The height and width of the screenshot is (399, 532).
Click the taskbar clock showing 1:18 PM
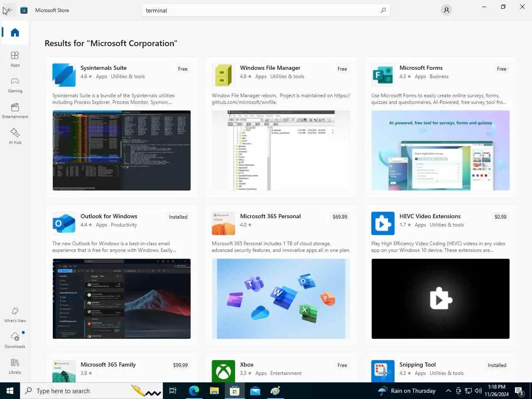click(x=497, y=391)
